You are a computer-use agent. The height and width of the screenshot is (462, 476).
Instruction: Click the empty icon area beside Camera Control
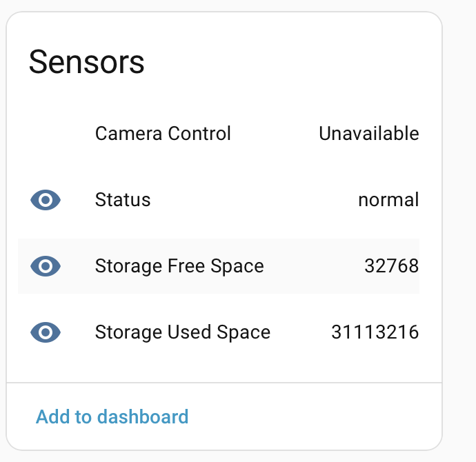[46, 134]
